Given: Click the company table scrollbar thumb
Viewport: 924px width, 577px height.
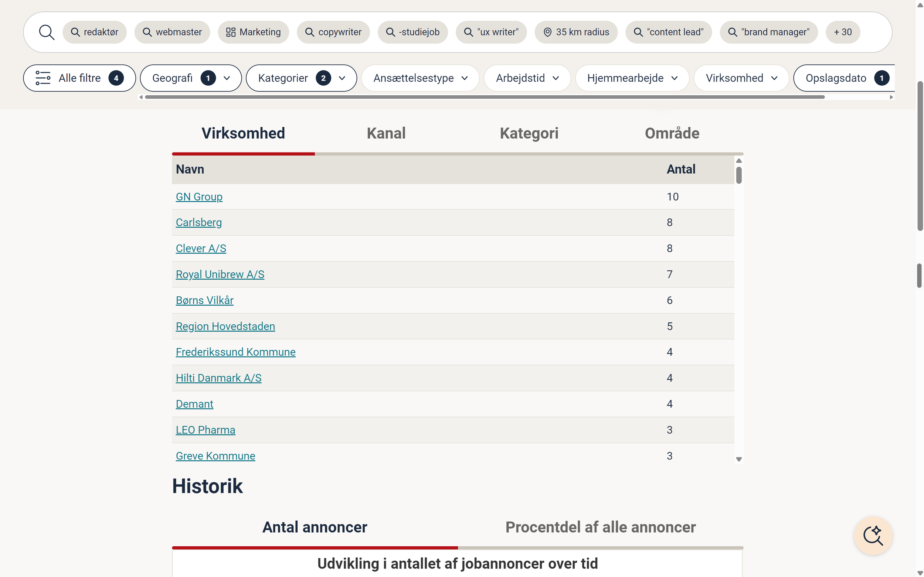Looking at the screenshot, I should pos(739,175).
